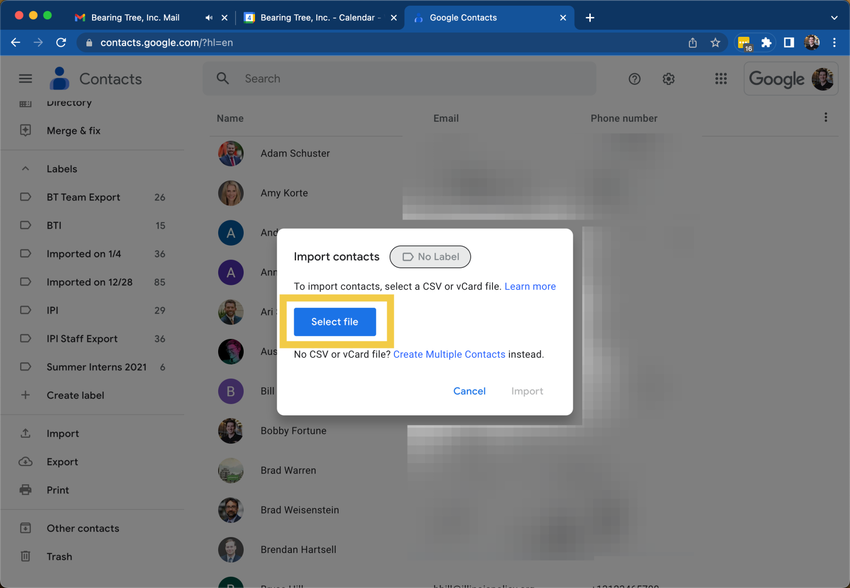
Task: Open Chrome three-dot menu
Action: (834, 43)
